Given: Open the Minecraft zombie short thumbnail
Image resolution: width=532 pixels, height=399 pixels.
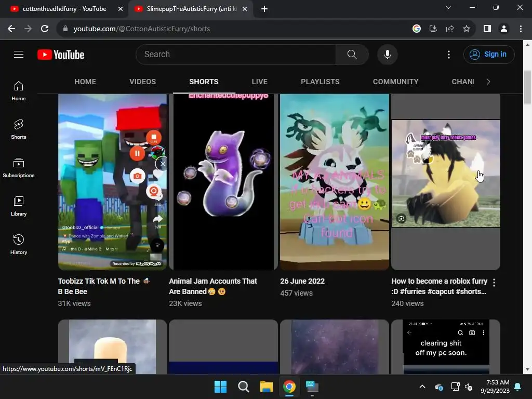Looking at the screenshot, I should (x=112, y=182).
